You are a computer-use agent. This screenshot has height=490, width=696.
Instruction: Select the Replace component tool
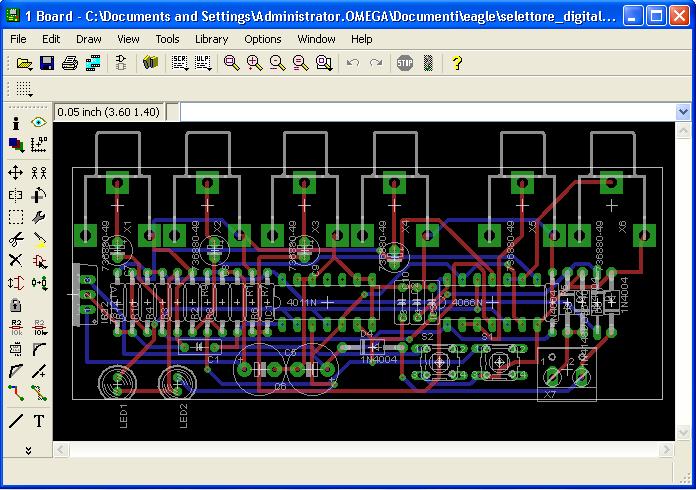click(x=39, y=283)
